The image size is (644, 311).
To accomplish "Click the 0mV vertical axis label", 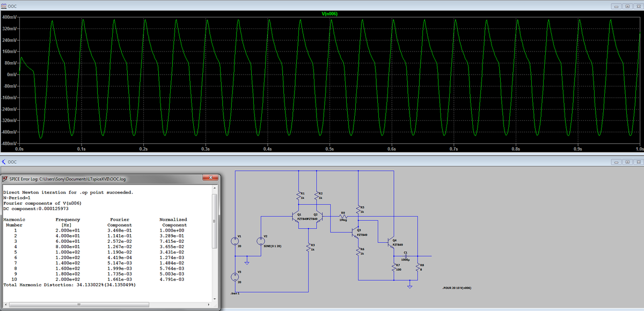I will coord(12,74).
